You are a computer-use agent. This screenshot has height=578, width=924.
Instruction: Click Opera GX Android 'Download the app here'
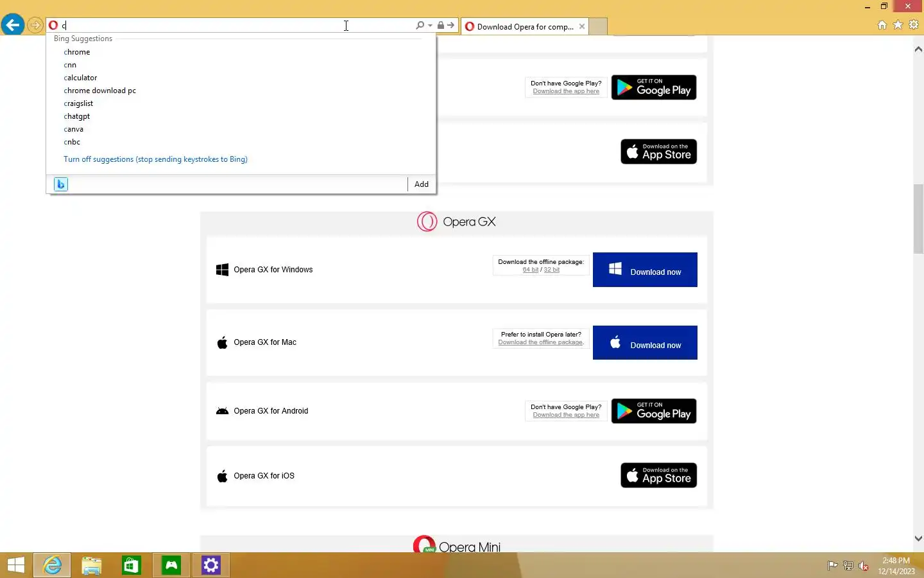pos(566,415)
